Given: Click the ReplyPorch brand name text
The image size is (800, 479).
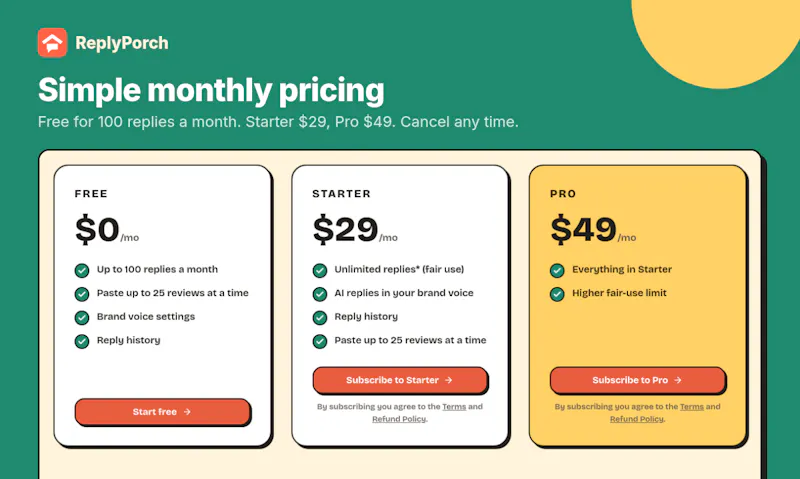Looking at the screenshot, I should (x=122, y=43).
